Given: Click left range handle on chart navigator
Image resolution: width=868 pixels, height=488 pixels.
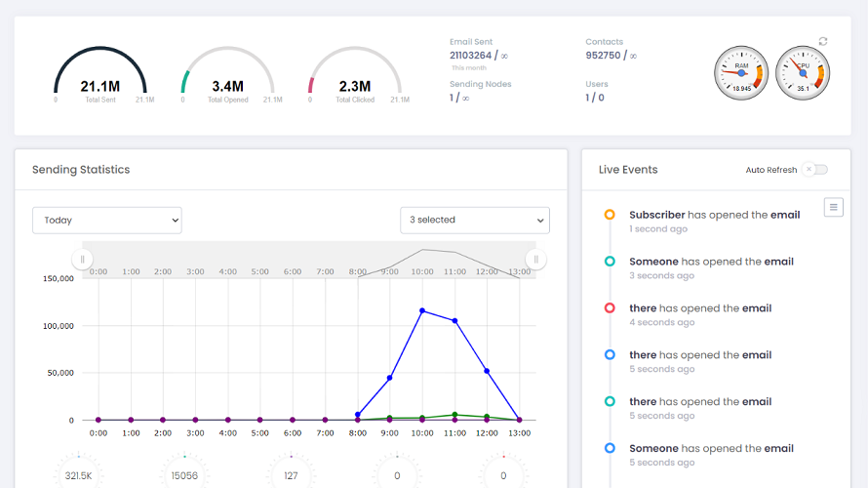Looking at the screenshot, I should pyautogui.click(x=83, y=259).
